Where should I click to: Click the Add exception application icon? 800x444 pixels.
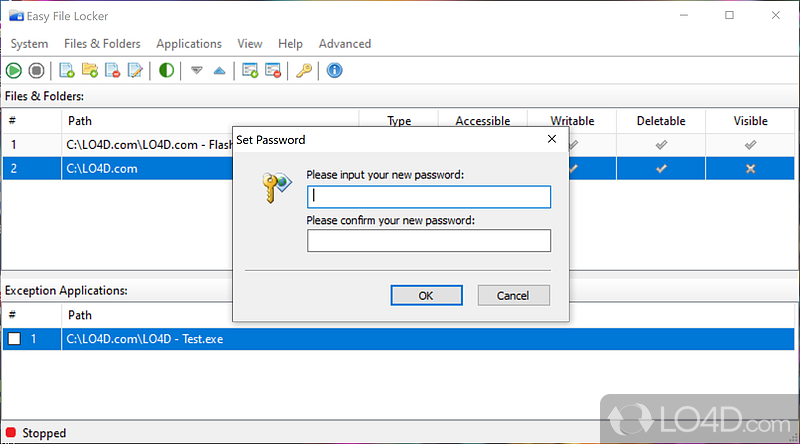pyautogui.click(x=250, y=70)
